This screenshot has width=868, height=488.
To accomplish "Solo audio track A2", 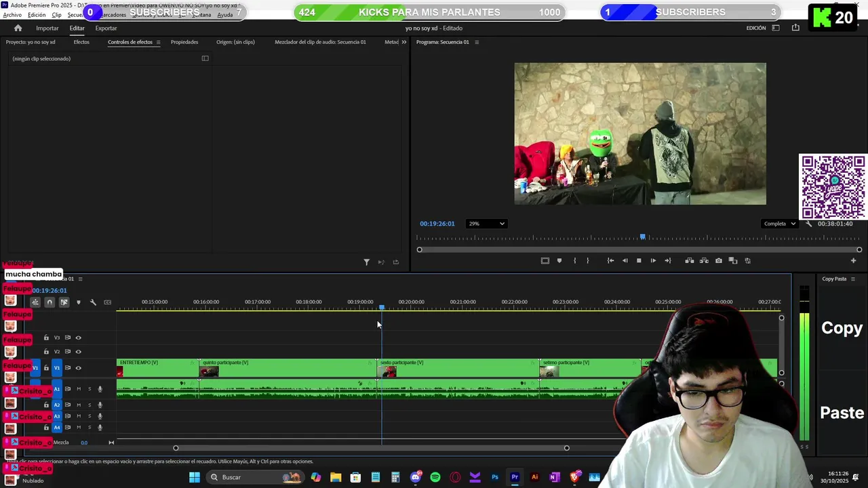I will [89, 405].
